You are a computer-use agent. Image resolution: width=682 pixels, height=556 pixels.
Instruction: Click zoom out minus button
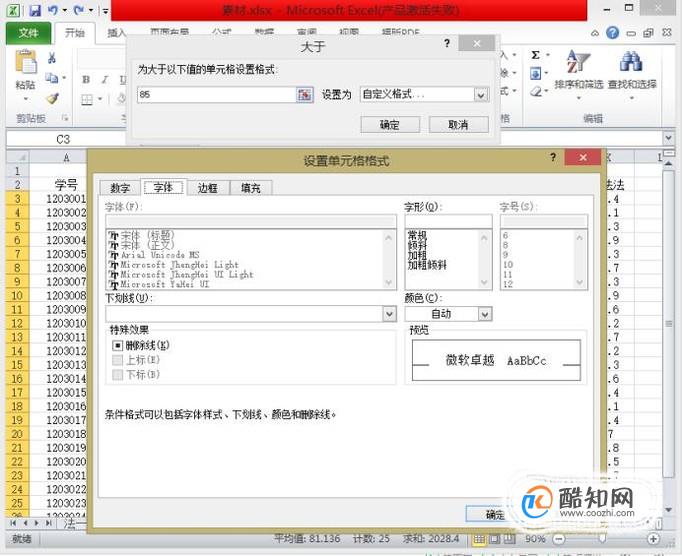point(559,539)
